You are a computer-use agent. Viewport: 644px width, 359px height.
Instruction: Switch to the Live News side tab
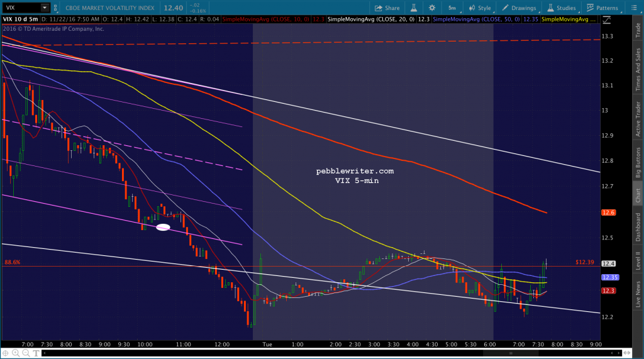tap(638, 294)
